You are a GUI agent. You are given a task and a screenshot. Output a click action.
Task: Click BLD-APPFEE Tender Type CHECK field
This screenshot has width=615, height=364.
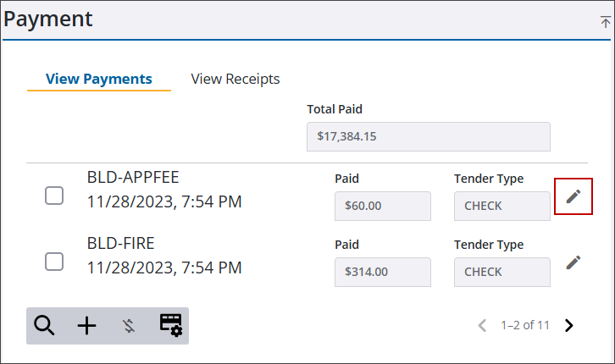point(502,206)
